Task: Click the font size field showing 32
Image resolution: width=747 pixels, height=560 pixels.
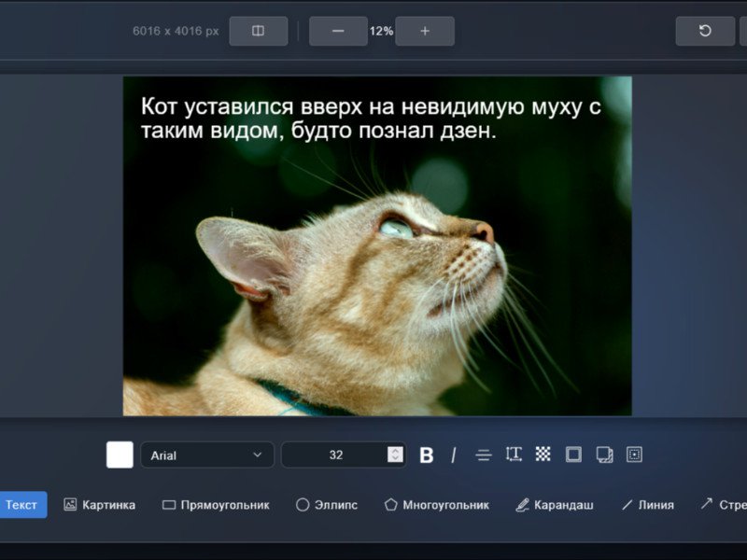Action: coord(335,455)
